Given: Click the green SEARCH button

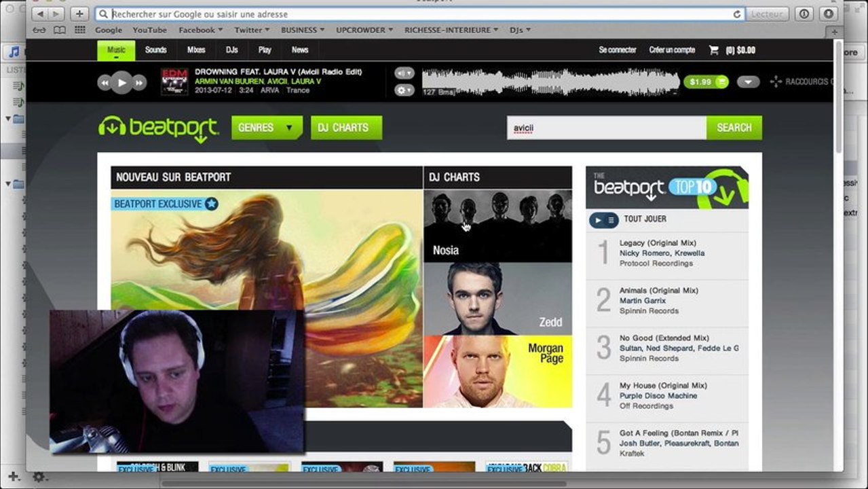Looking at the screenshot, I should [x=734, y=127].
